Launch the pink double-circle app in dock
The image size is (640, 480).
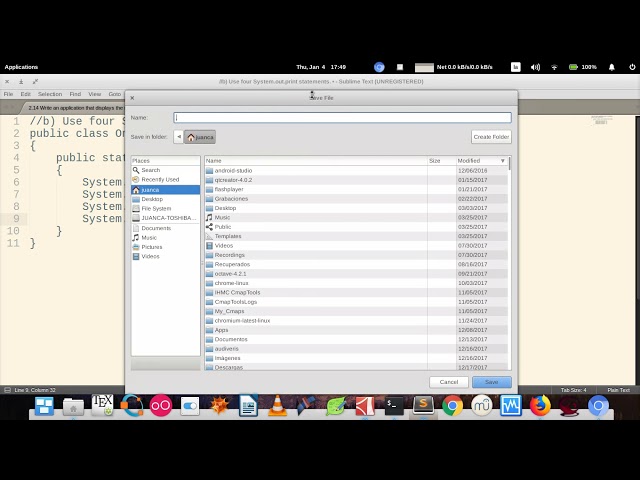tap(161, 406)
